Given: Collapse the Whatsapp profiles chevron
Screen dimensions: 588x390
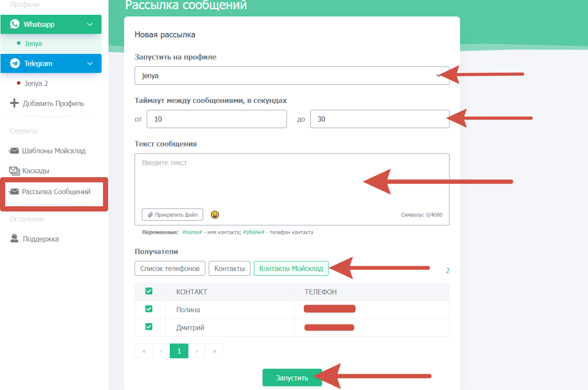Looking at the screenshot, I should (90, 24).
